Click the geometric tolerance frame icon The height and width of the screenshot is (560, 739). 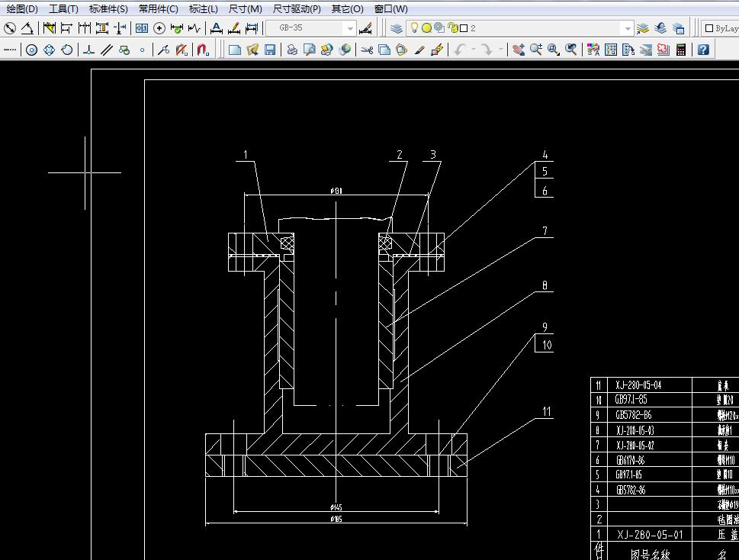(x=141, y=28)
